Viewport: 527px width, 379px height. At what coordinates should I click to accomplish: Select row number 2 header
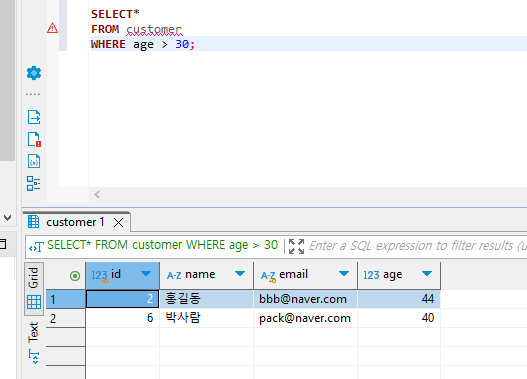tap(66, 318)
